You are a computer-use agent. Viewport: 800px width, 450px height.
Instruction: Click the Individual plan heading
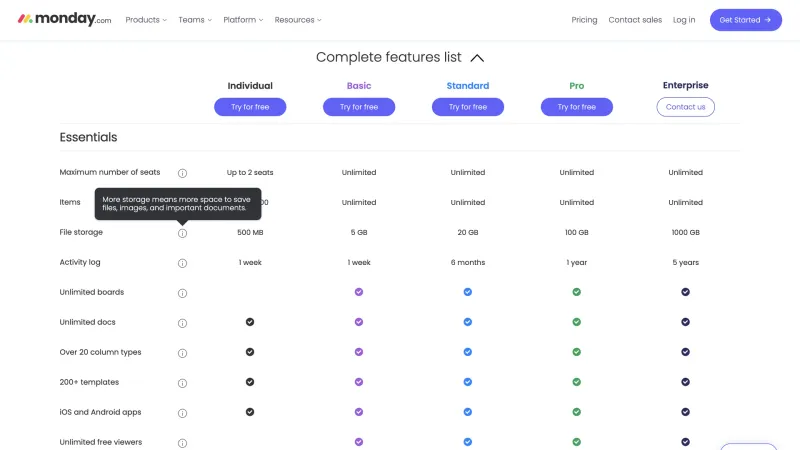tap(250, 86)
